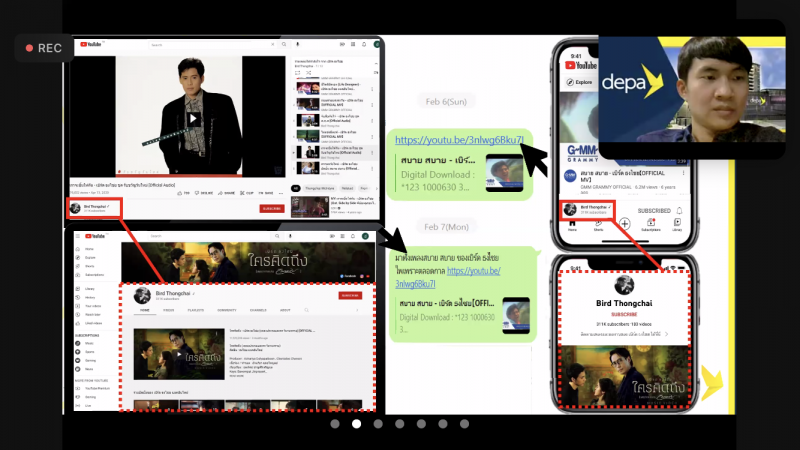Click the YouTube logo in the top video window
800x450 pixels.
[x=91, y=44]
